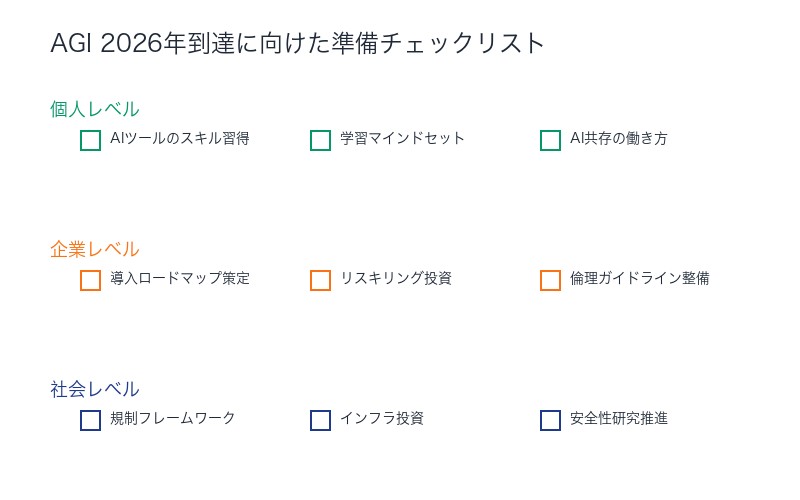Click the 規制フレームワーク label text
Screen dimensions: 800x500
[173, 419]
